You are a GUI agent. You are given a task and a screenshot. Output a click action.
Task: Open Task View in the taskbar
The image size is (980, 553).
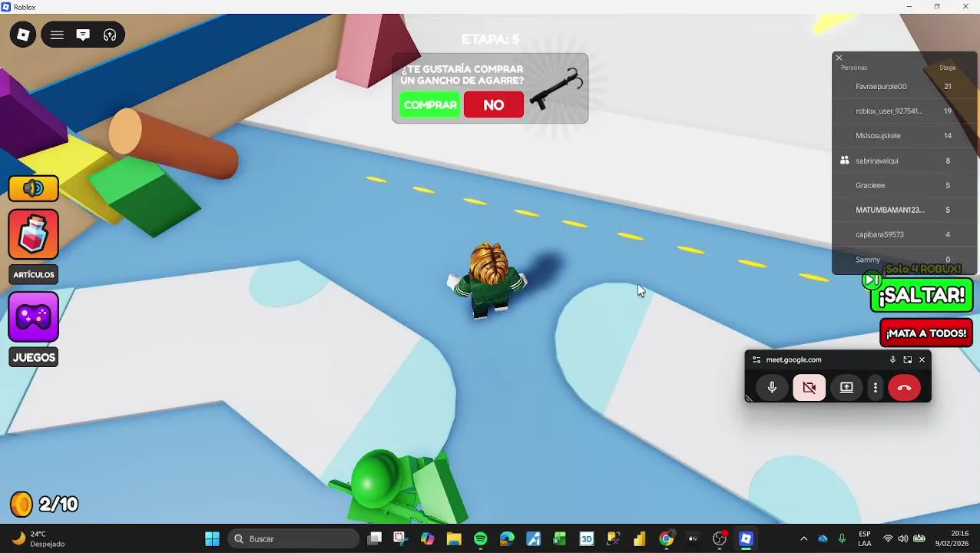[374, 538]
